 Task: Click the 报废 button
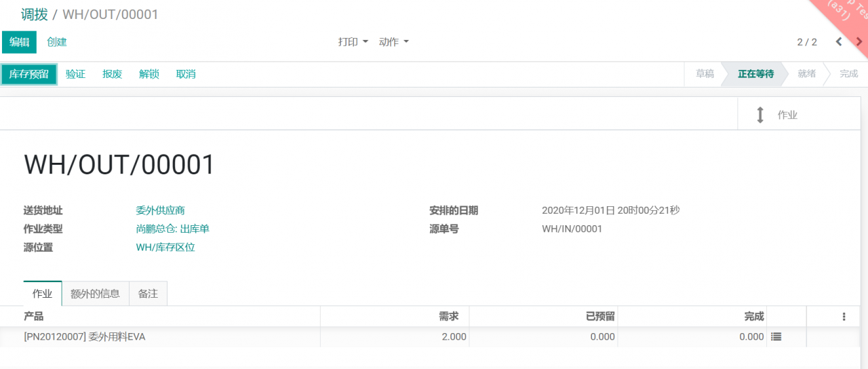pos(113,74)
